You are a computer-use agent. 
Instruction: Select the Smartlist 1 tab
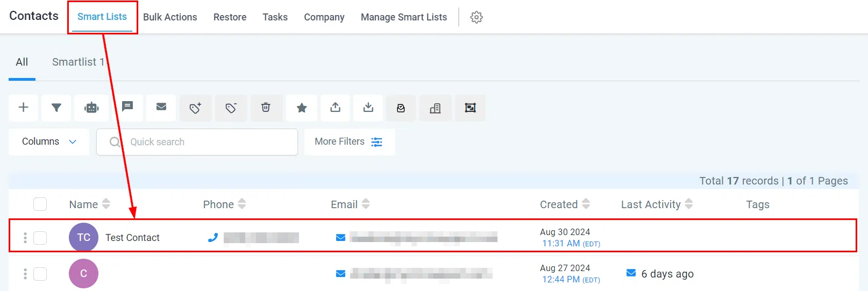(x=78, y=62)
